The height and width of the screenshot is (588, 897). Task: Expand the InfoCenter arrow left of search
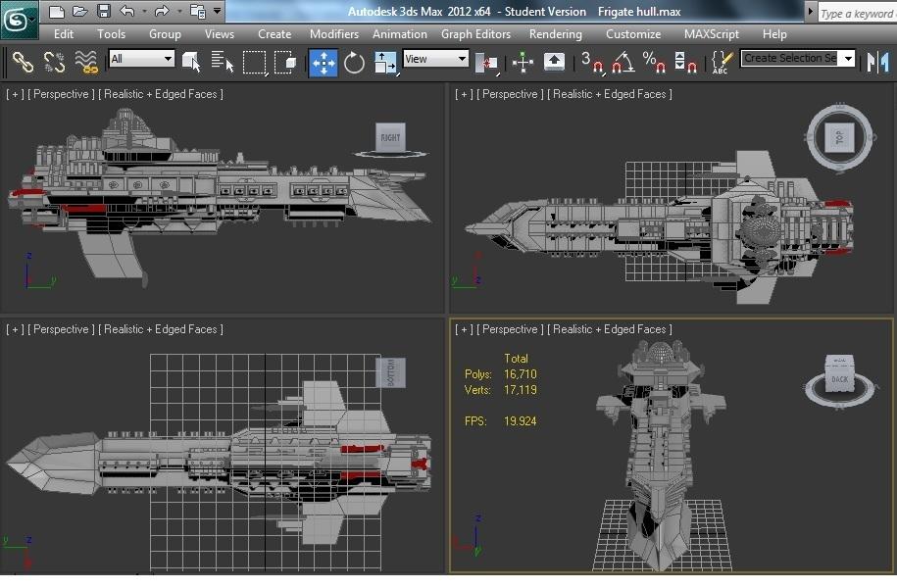point(810,11)
